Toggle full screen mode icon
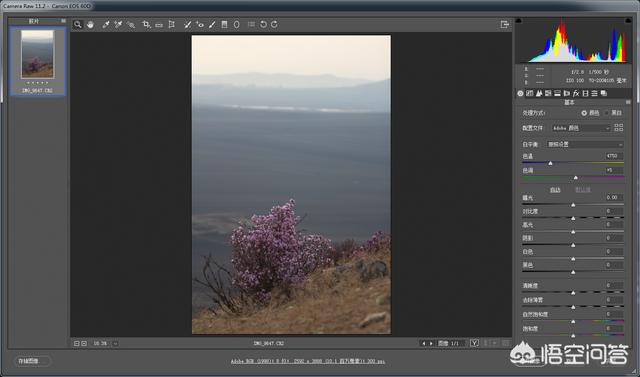The image size is (640, 377). [505, 24]
